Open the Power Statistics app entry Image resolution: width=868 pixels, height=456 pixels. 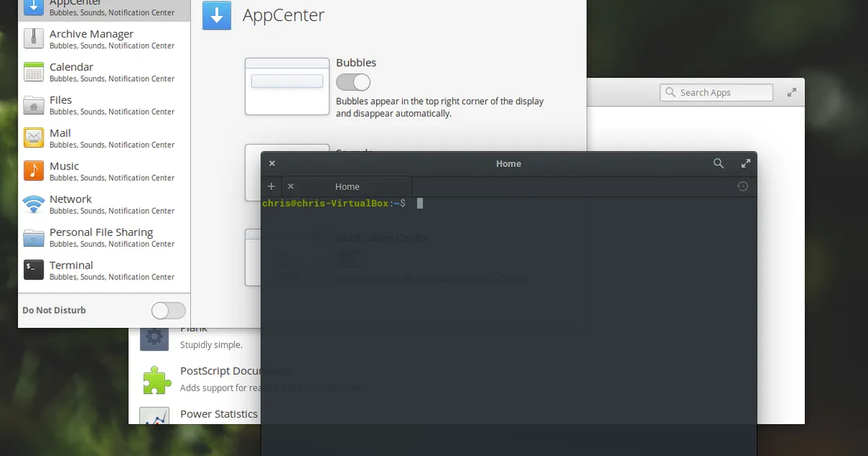(x=195, y=415)
